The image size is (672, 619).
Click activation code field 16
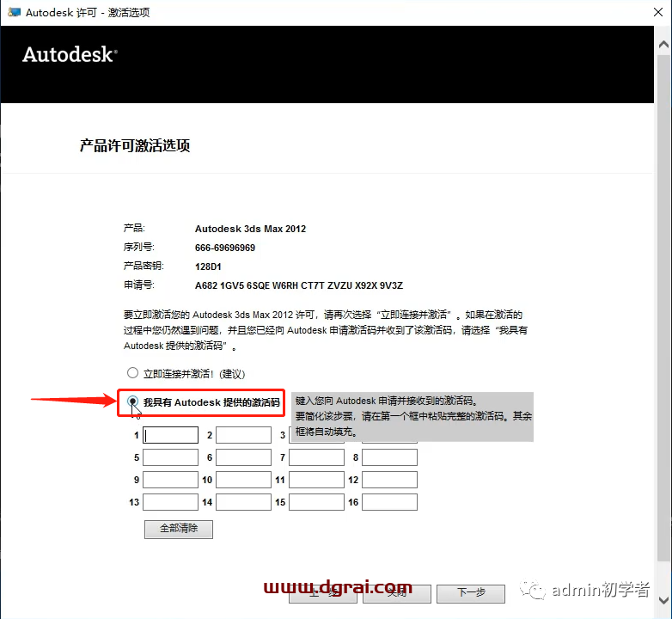pos(389,502)
